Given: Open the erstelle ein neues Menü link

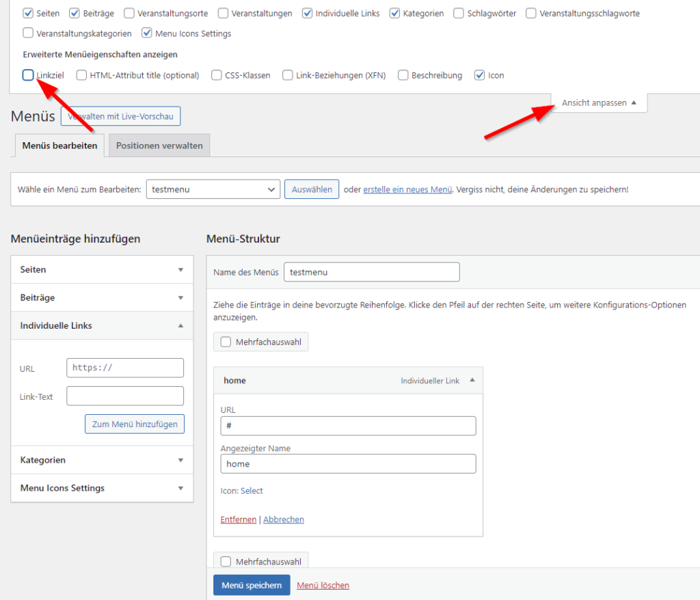Looking at the screenshot, I should tap(407, 189).
